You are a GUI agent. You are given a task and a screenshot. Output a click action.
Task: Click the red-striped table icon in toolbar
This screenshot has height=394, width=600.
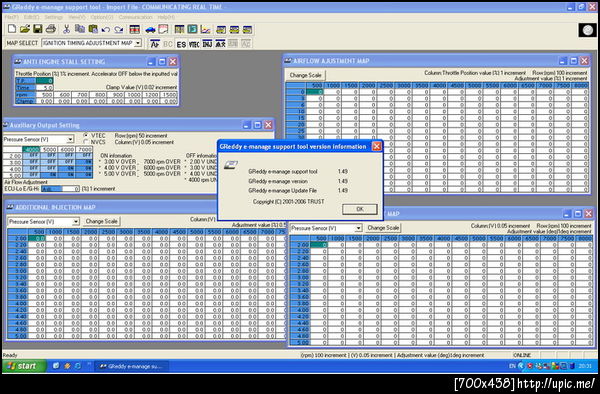pos(135,29)
